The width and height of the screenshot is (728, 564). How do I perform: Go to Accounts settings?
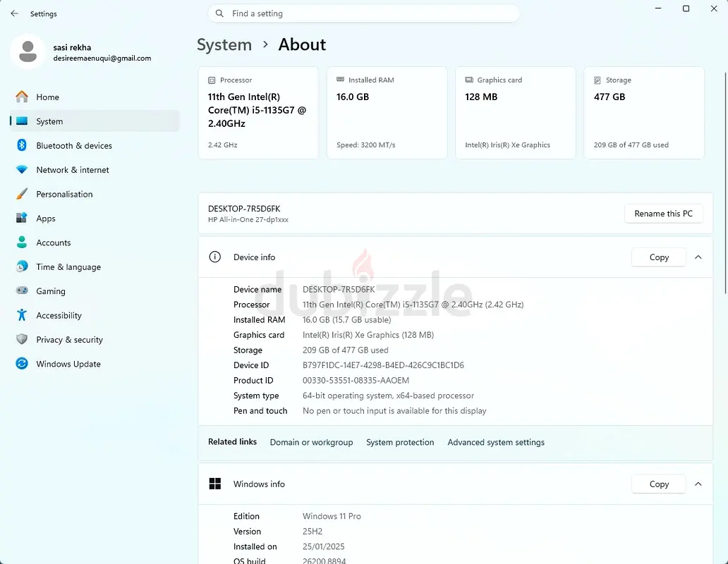95,243
